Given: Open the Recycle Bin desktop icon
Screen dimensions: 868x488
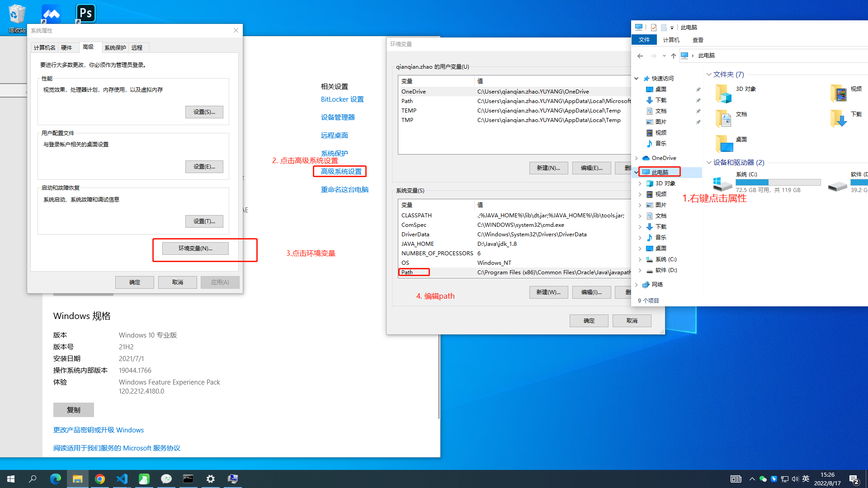Looking at the screenshot, I should (17, 18).
